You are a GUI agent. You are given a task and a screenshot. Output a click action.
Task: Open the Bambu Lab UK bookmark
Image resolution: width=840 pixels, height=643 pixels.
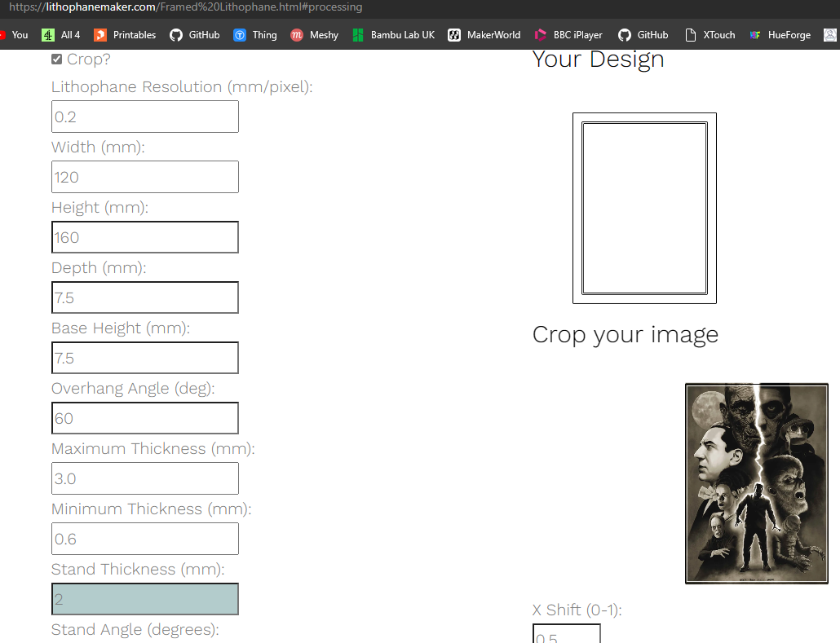[x=393, y=35]
